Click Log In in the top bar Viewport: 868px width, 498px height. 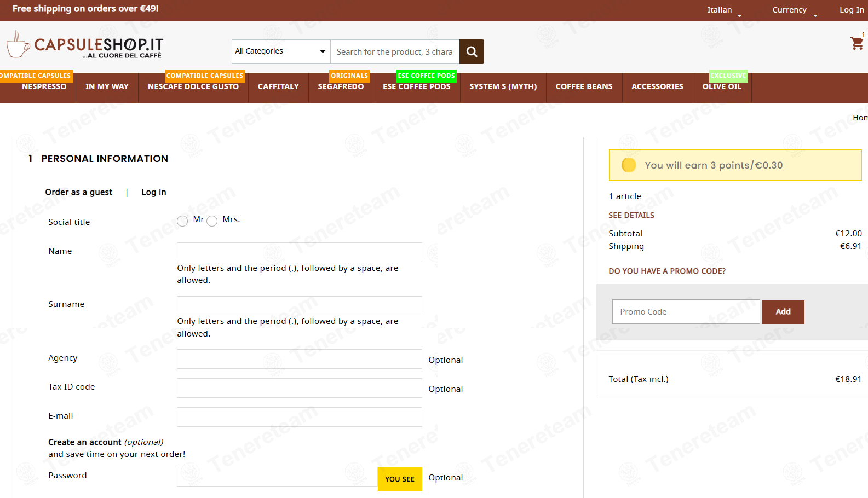tap(852, 10)
